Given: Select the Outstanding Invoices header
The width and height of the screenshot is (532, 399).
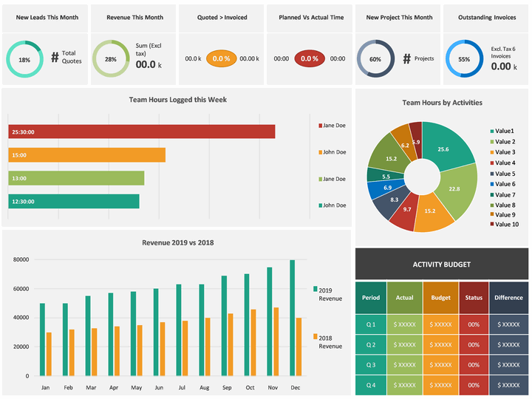Looking at the screenshot, I should click(487, 17).
